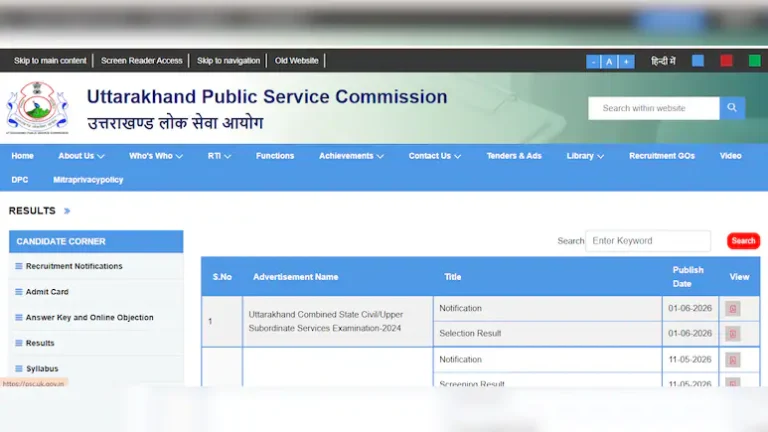This screenshot has height=432, width=768.
Task: Decrease font size with minus button
Action: [x=593, y=62]
